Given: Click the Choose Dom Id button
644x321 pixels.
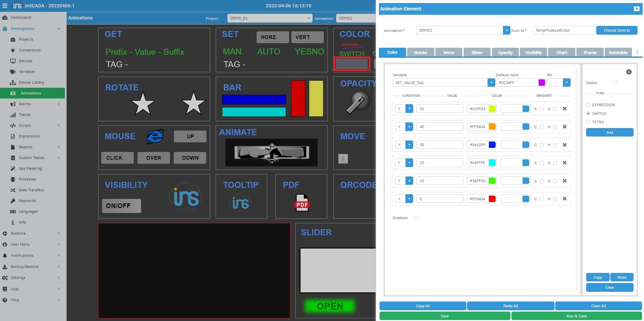Looking at the screenshot, I should [616, 30].
